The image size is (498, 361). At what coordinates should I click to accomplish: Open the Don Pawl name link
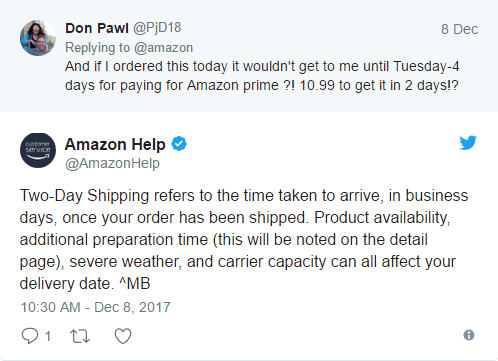click(97, 28)
